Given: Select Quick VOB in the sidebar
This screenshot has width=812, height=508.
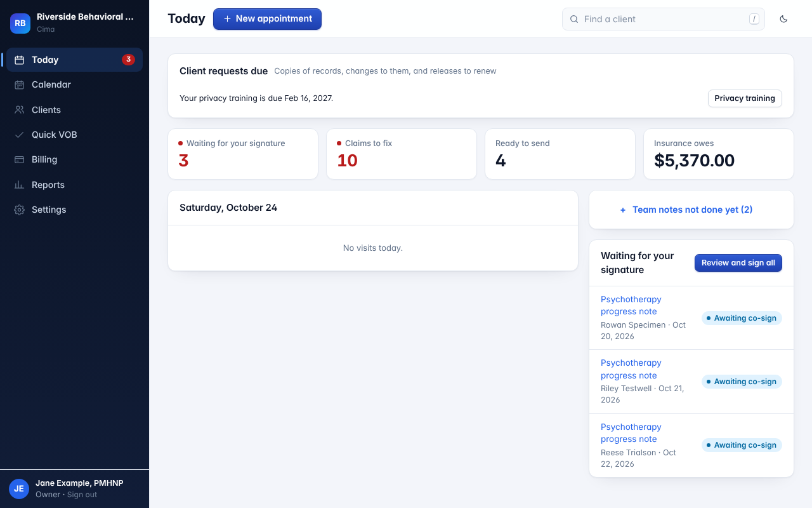Looking at the screenshot, I should click(x=74, y=135).
